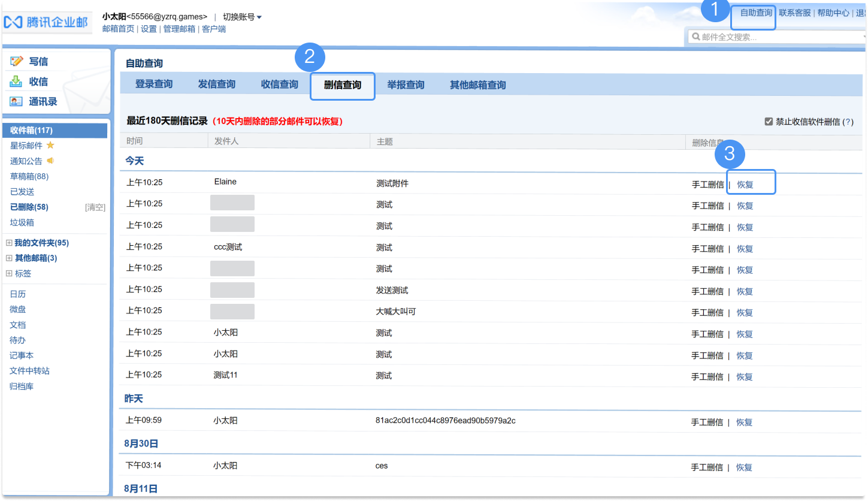Click the 主题 column header

[x=385, y=142]
